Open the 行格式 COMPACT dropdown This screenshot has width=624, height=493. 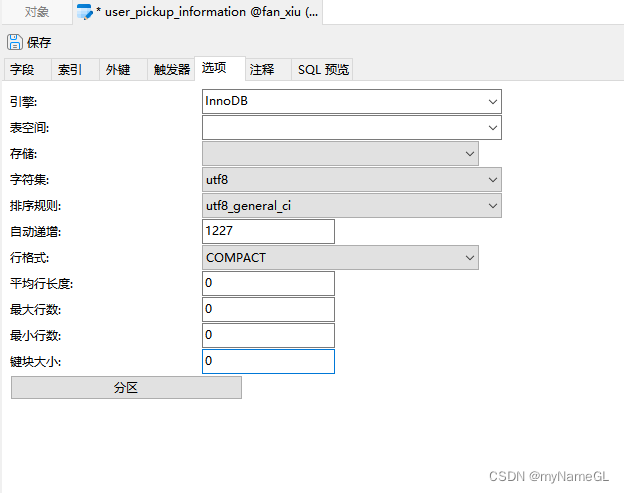click(340, 257)
